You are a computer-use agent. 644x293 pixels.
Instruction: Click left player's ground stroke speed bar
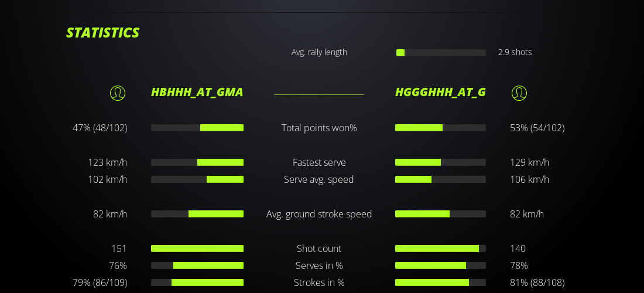(197, 214)
